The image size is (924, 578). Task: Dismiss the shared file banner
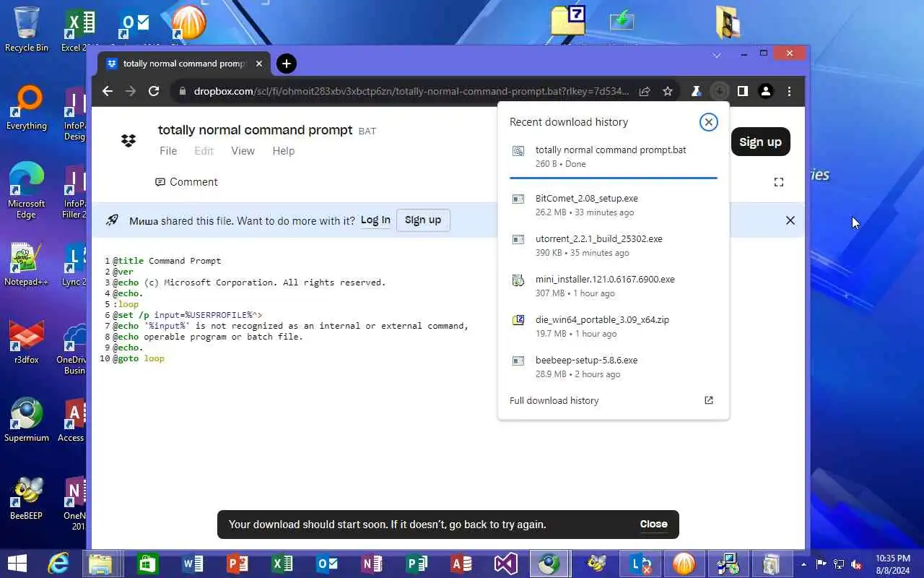pos(790,220)
